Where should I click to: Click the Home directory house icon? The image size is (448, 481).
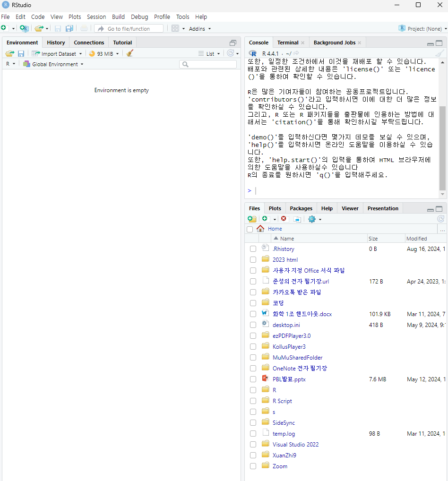tap(260, 229)
